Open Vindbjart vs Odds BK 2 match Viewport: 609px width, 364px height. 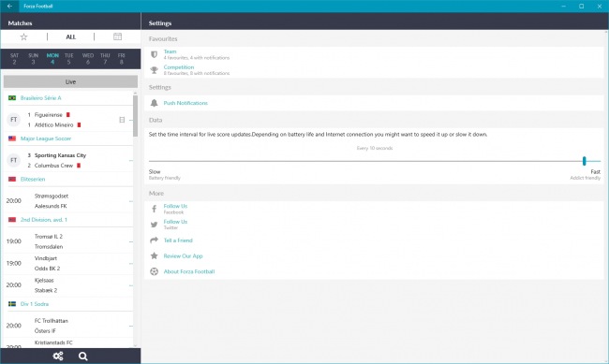click(68, 263)
